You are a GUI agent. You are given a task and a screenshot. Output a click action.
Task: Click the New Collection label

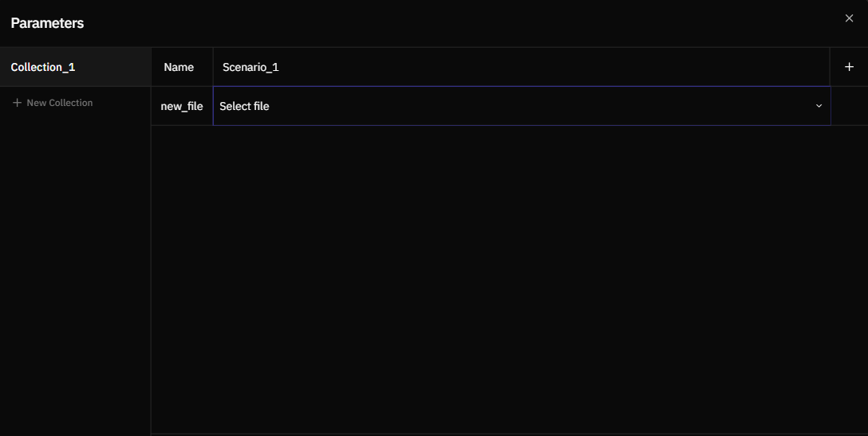[60, 103]
